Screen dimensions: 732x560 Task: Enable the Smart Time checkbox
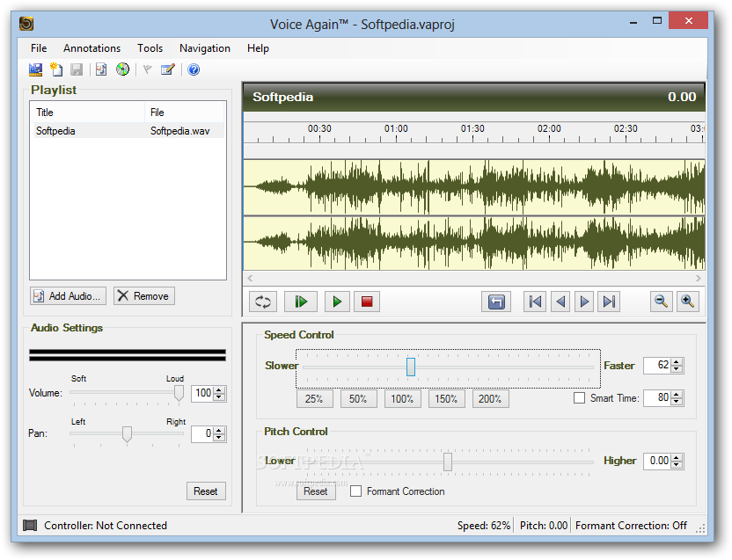(579, 398)
